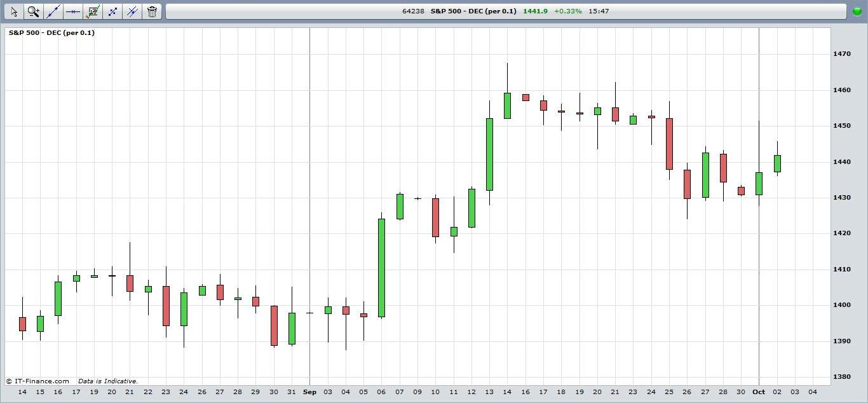868x403 pixels.
Task: Click the trash can delete icon
Action: 152,11
